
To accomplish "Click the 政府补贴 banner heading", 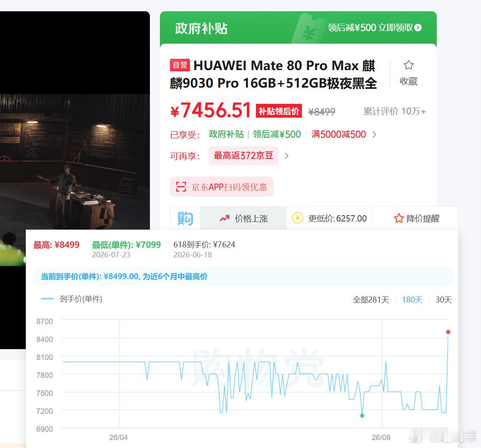I will click(x=201, y=28).
